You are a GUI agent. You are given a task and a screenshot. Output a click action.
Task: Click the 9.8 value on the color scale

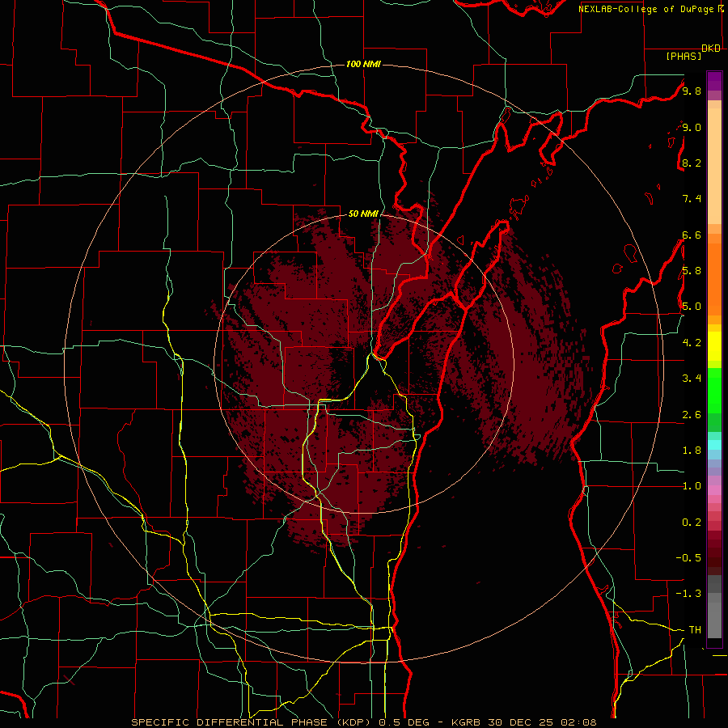point(692,91)
